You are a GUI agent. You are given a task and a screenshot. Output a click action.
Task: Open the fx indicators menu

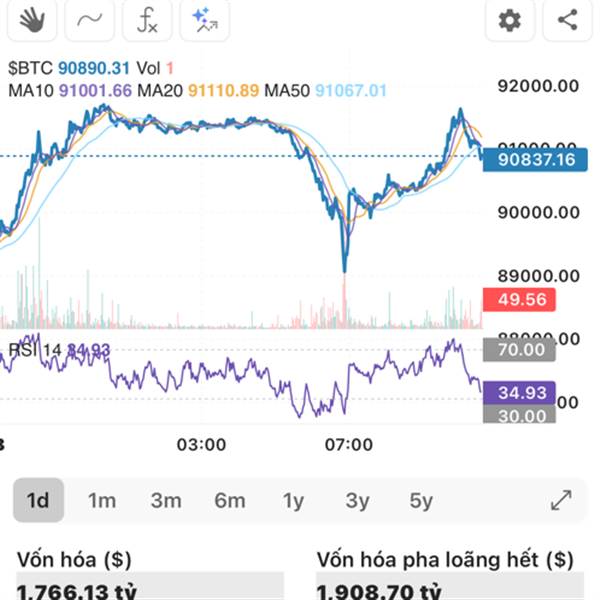tap(147, 19)
